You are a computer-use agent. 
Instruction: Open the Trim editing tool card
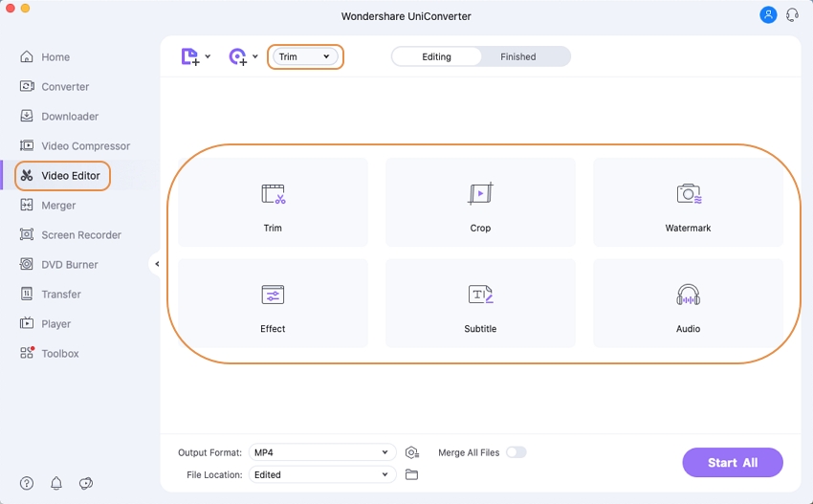pos(273,203)
